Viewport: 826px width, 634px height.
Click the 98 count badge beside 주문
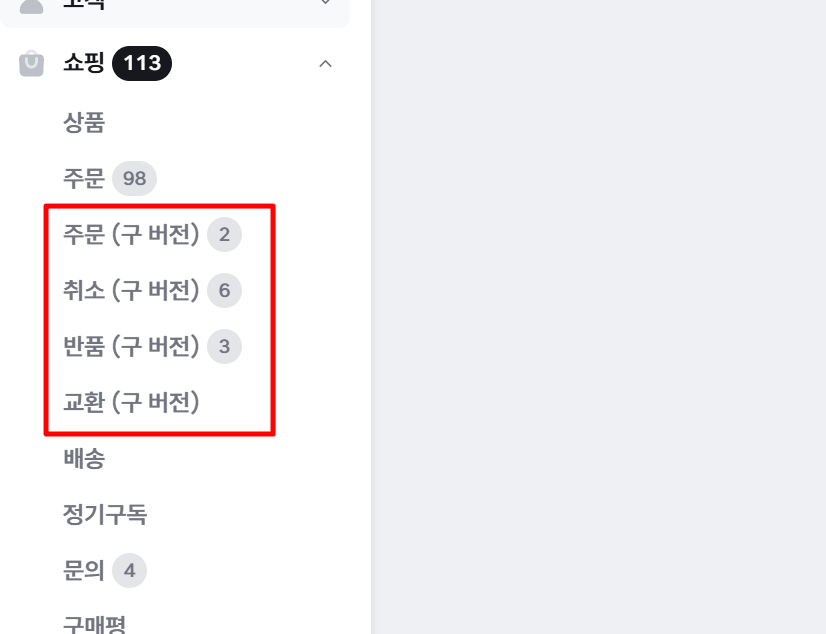(134, 179)
